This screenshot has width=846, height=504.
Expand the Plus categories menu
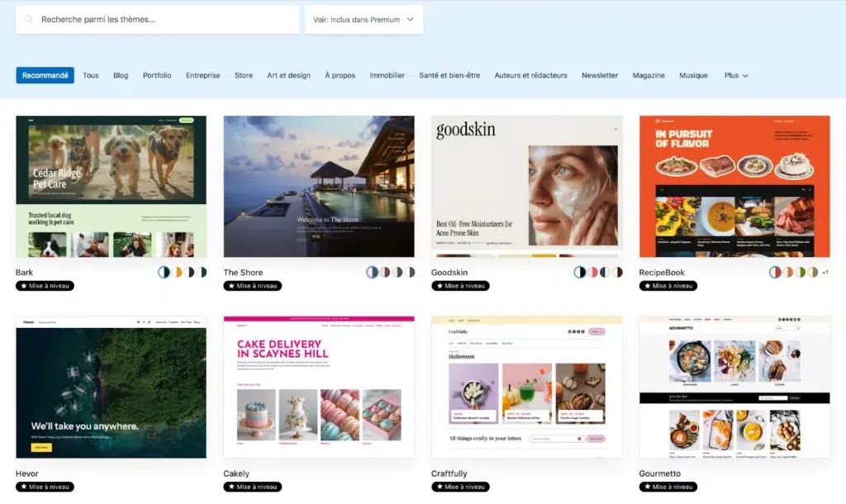[x=736, y=75]
